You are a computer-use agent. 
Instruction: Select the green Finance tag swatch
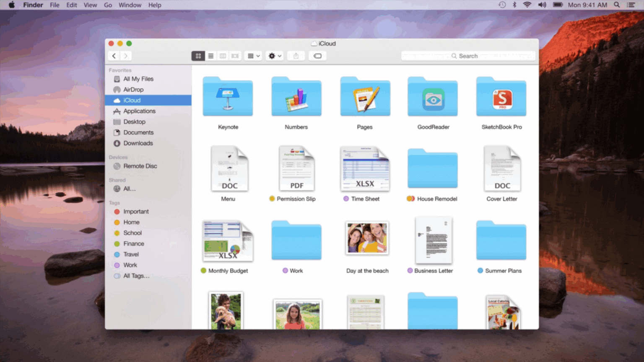tap(117, 243)
